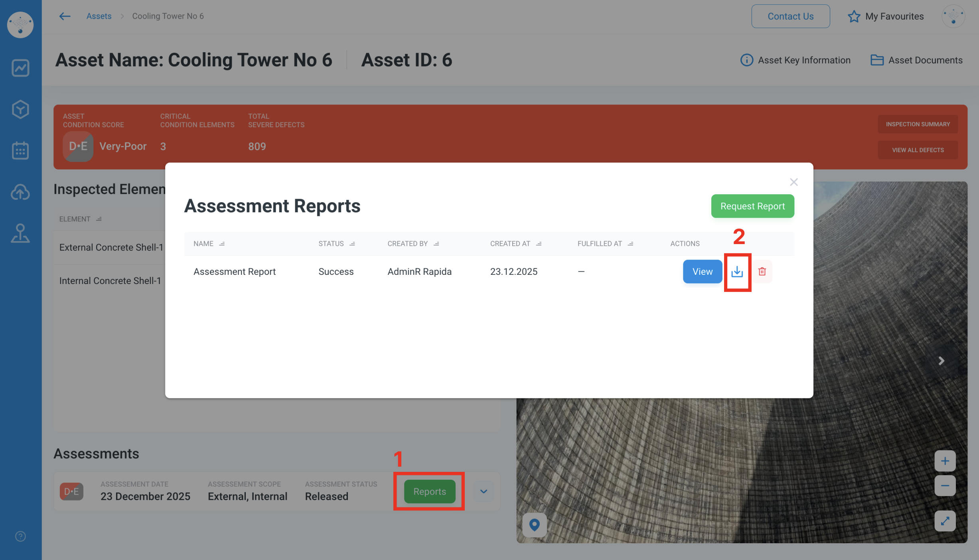Open the cube assets sidebar icon
Screen dimensions: 979x560
click(20, 109)
